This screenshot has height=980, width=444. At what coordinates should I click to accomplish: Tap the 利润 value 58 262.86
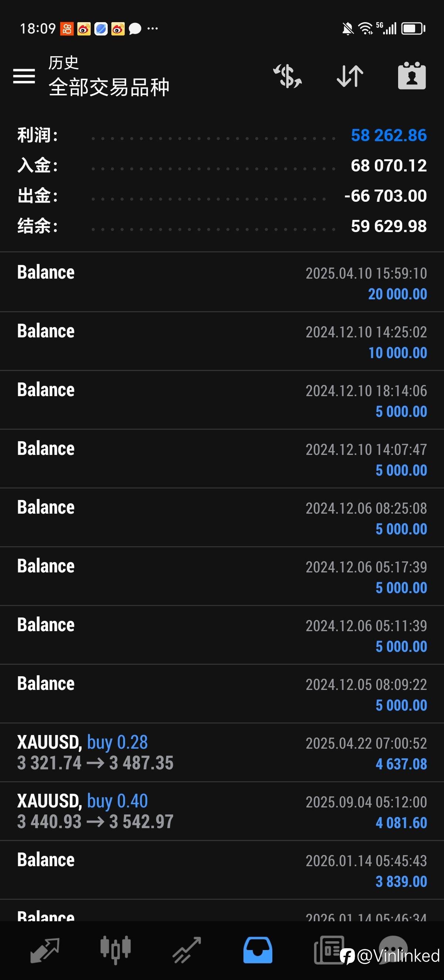point(388,136)
